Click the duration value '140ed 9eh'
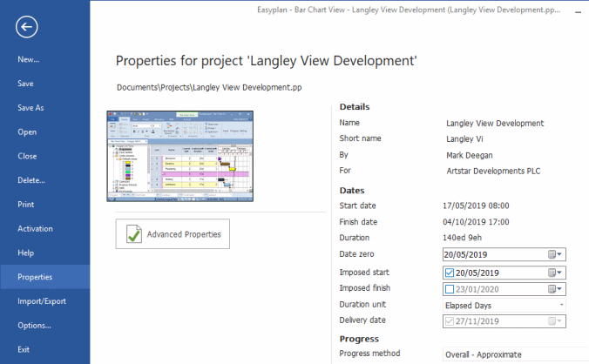This screenshot has height=364, width=589. [462, 238]
